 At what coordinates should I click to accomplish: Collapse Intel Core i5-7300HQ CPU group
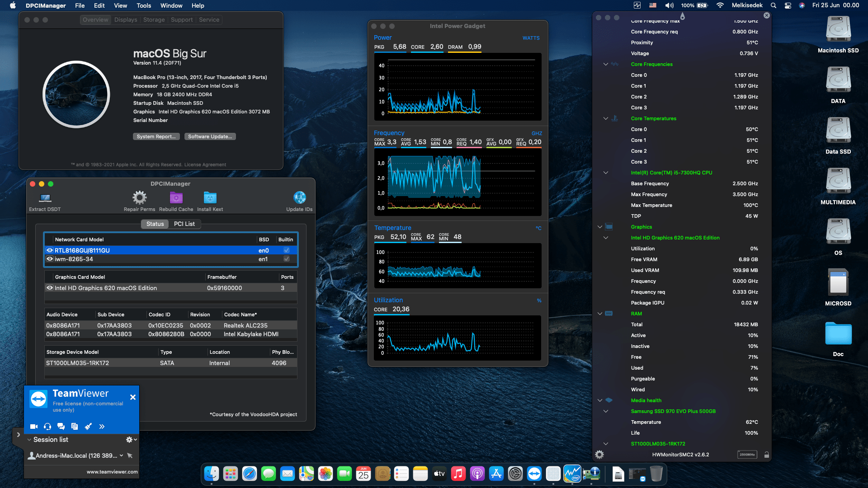(x=606, y=173)
